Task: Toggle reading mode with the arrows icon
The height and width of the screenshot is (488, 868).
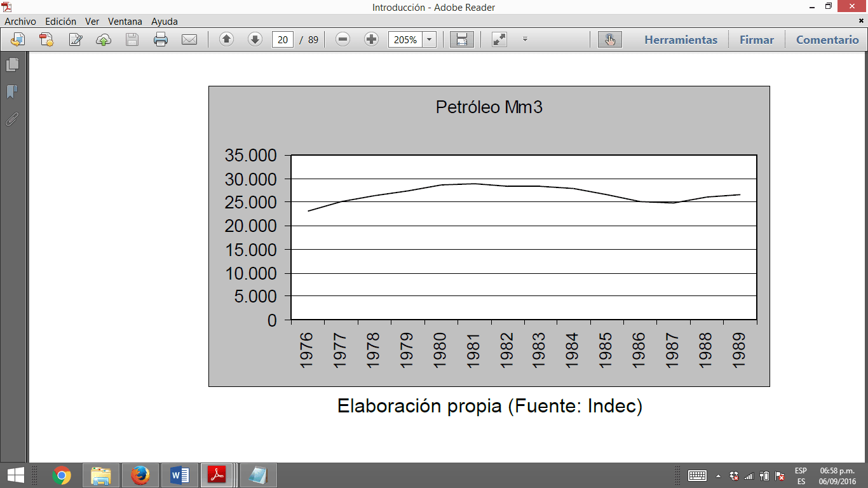Action: (499, 39)
